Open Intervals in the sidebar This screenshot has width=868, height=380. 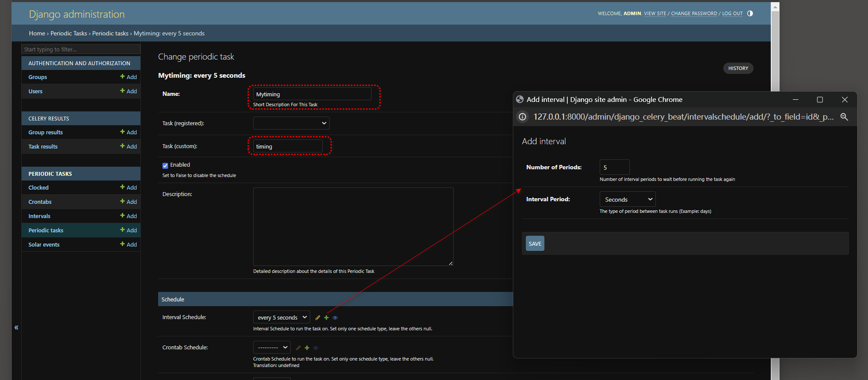[39, 216]
